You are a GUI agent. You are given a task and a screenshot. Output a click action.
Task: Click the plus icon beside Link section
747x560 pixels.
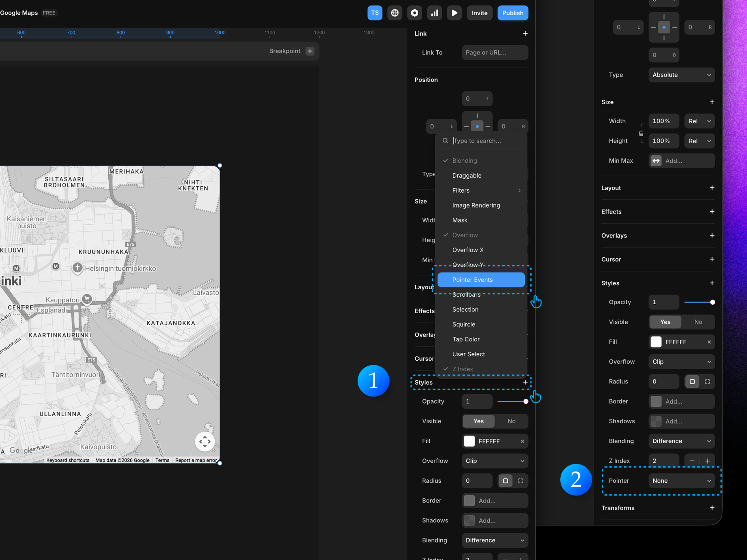pos(525,34)
